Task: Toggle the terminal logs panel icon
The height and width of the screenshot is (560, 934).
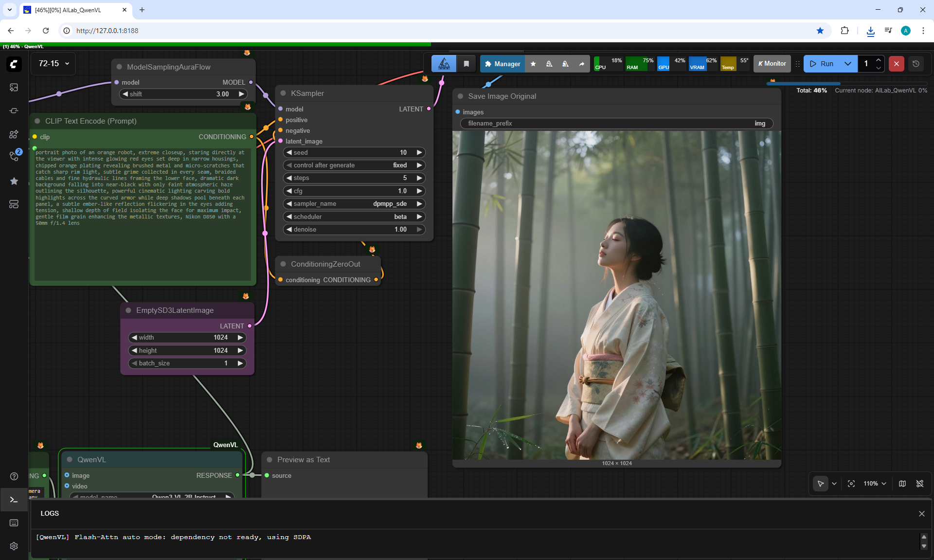Action: 14,500
